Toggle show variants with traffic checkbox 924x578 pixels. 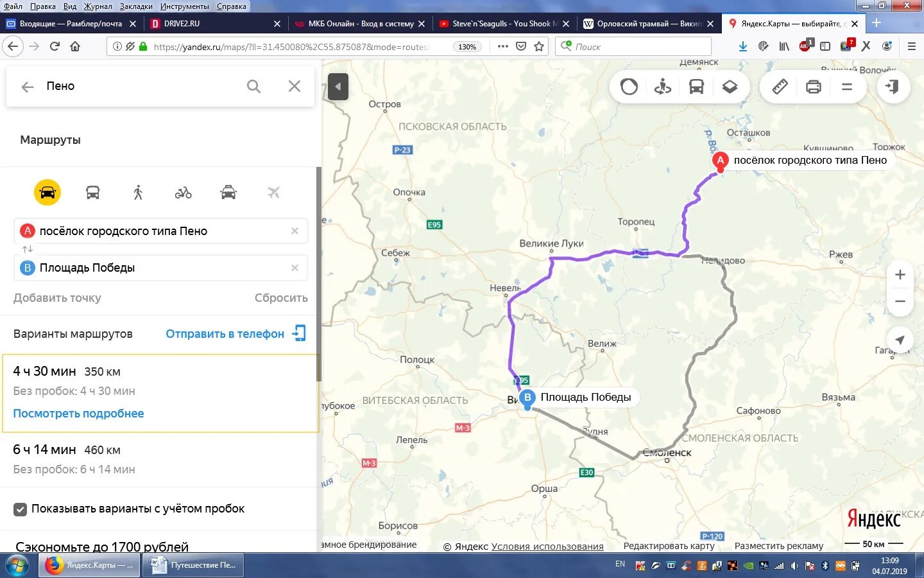(20, 509)
